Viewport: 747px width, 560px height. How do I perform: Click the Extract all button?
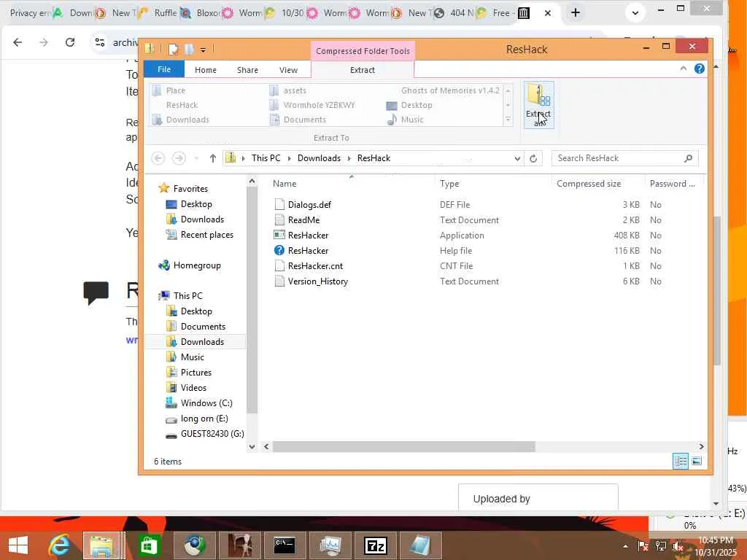539,105
